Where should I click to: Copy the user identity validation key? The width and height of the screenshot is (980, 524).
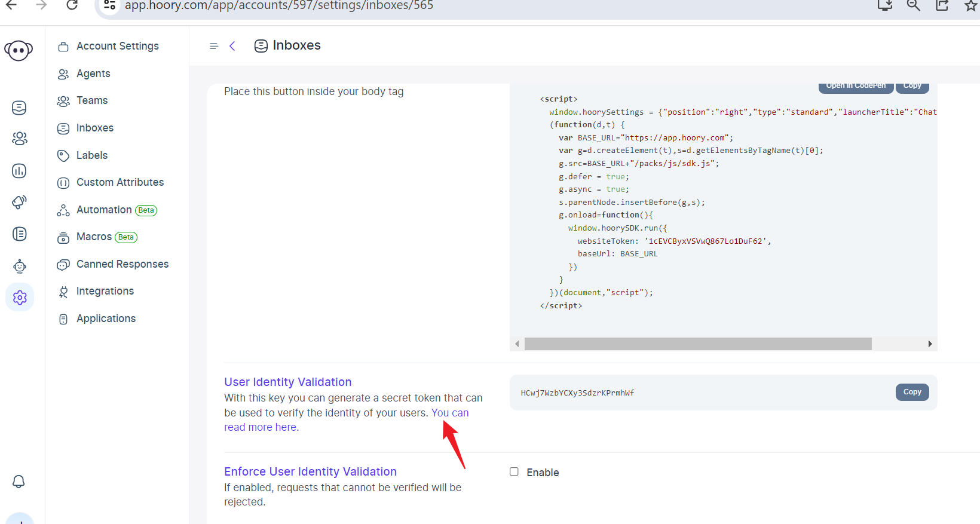[912, 392]
